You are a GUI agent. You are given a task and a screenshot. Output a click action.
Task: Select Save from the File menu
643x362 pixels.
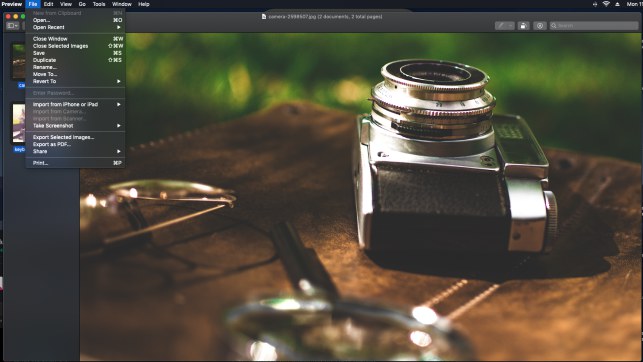pos(75,53)
